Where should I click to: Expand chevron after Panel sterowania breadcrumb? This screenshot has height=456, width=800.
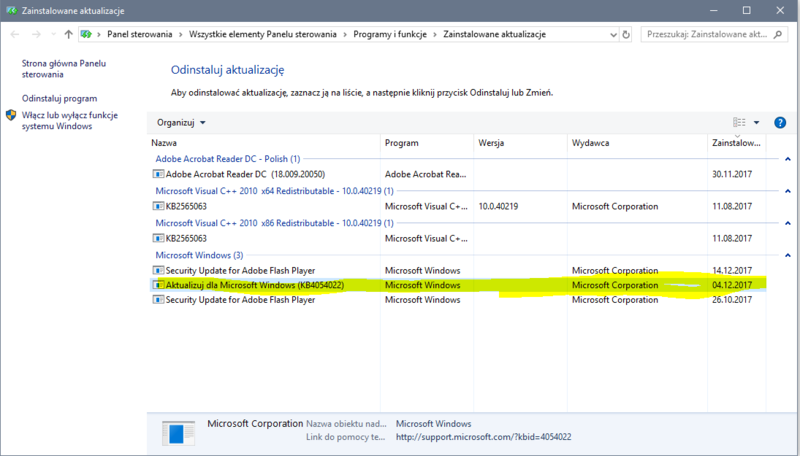[x=181, y=34]
